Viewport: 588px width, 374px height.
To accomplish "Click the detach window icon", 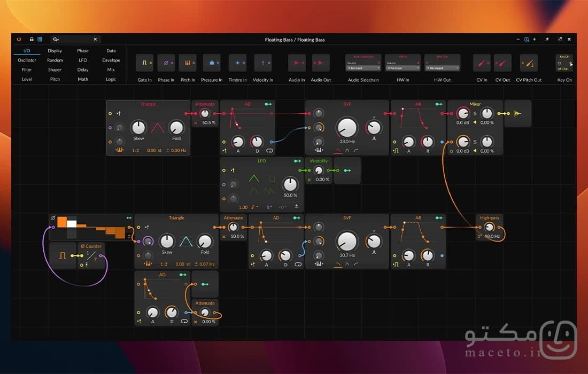I will click(560, 39).
